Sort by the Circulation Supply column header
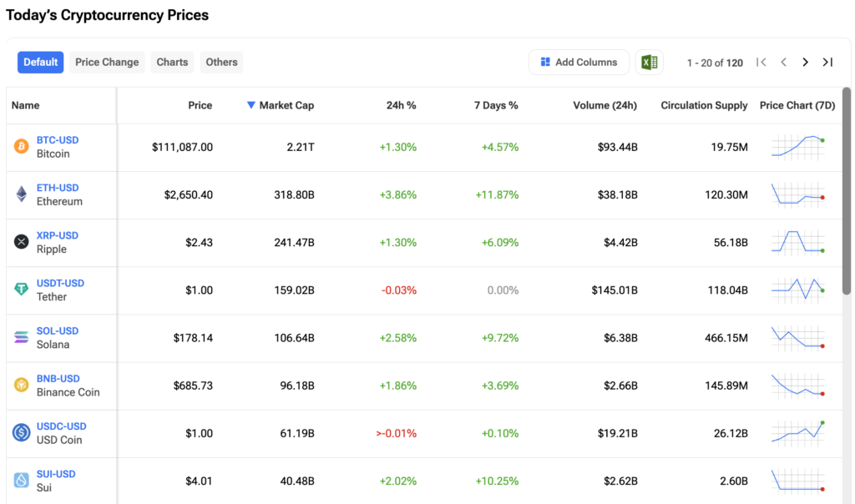The width and height of the screenshot is (855, 504). 704,105
